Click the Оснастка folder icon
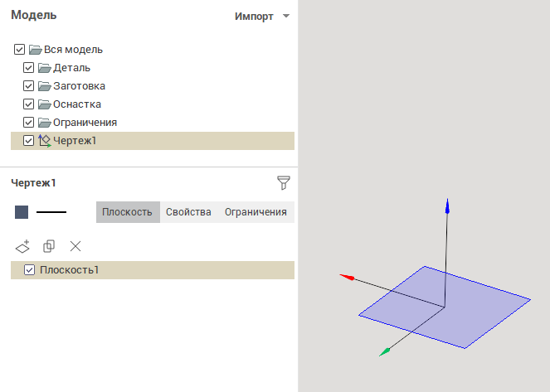The height and width of the screenshot is (392, 550). coord(45,104)
